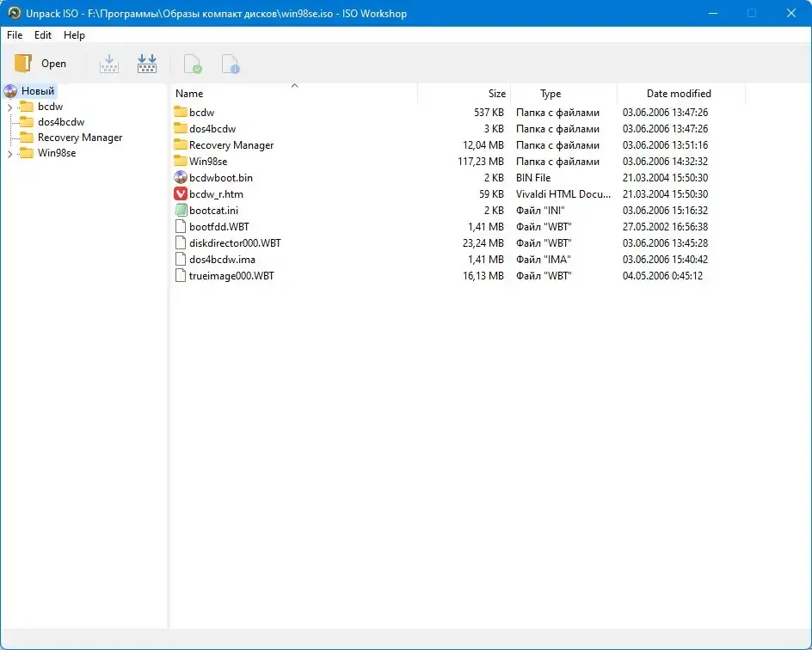
Task: Select the Vivaldi icon of bcdw_r.htm
Action: [x=181, y=194]
